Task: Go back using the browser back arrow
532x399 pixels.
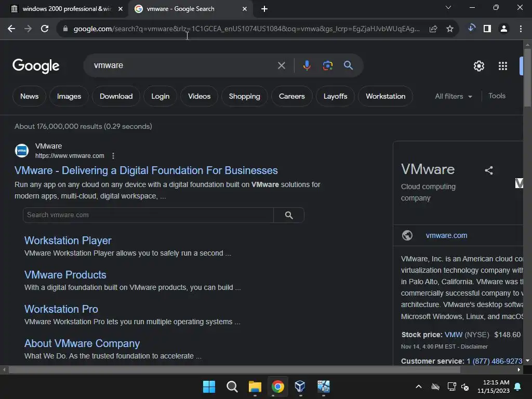Action: pos(11,29)
